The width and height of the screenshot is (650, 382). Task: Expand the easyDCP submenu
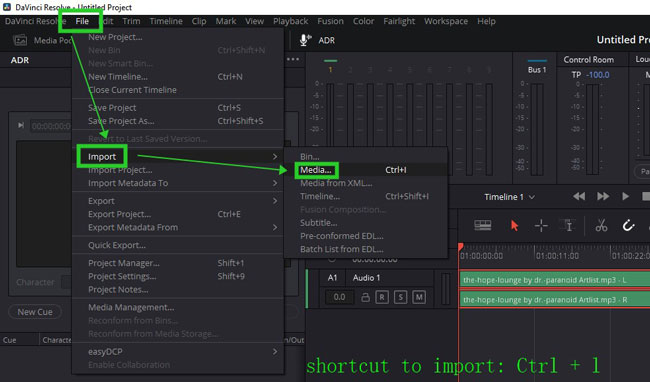click(x=178, y=352)
